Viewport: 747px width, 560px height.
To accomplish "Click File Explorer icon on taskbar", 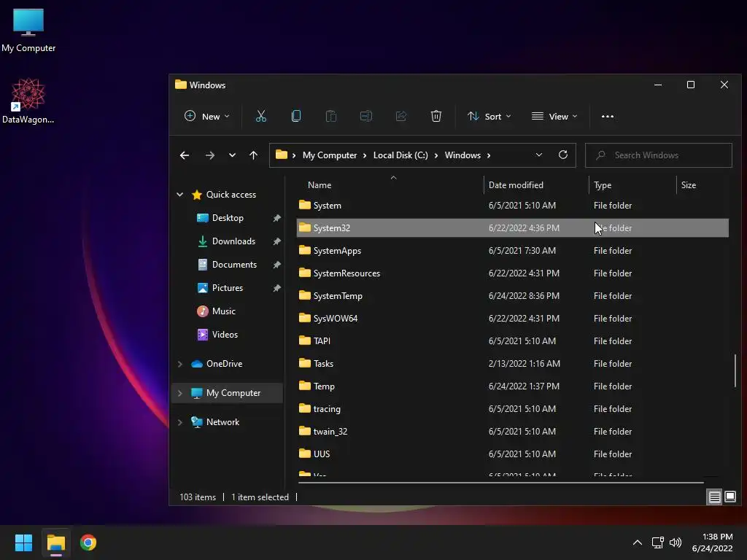I will pyautogui.click(x=55, y=542).
